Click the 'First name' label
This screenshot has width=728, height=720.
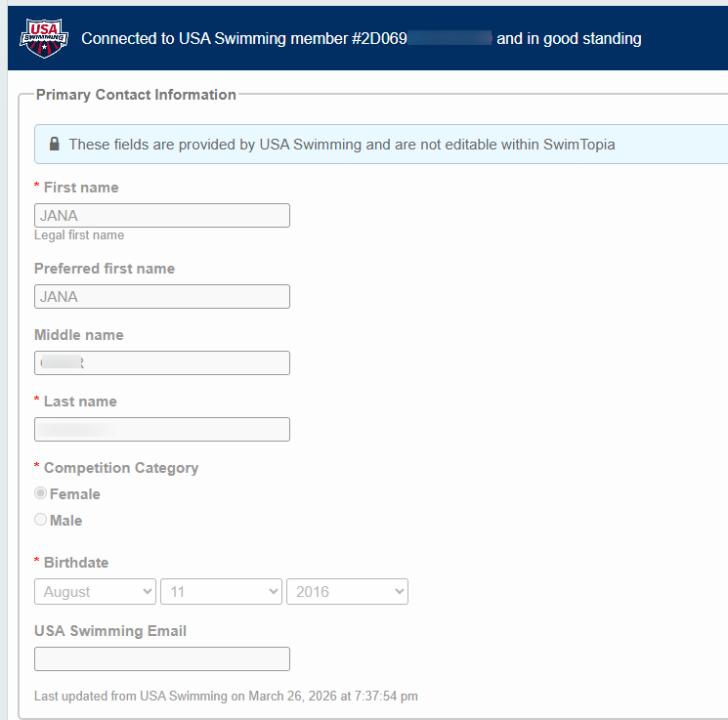point(81,188)
